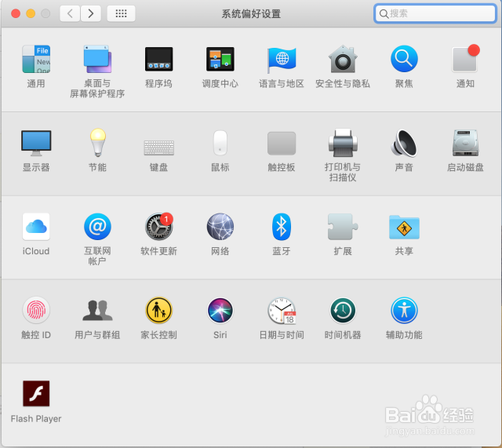
Task: Open 语言与地区 flag icon
Action: [282, 59]
